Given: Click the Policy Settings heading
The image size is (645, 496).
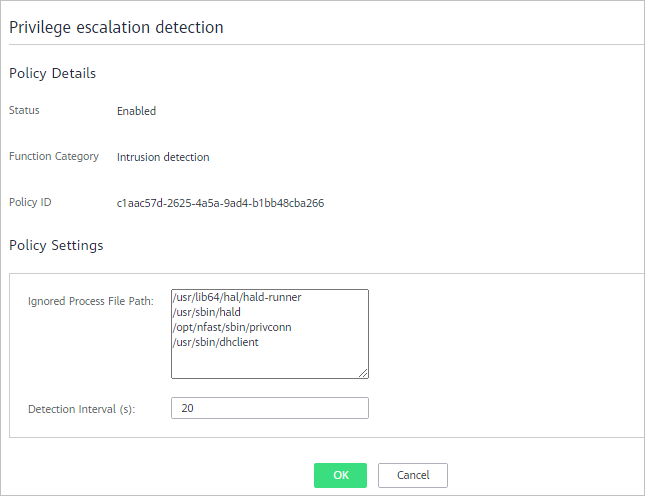Looking at the screenshot, I should (56, 245).
